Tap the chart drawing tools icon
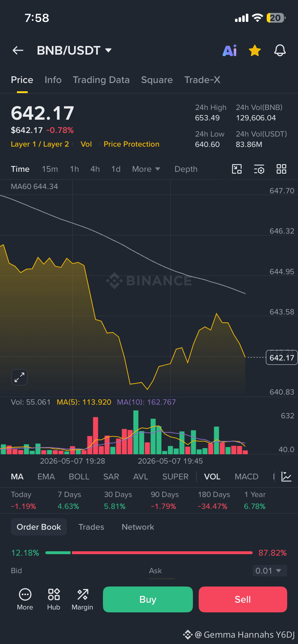 click(x=237, y=169)
